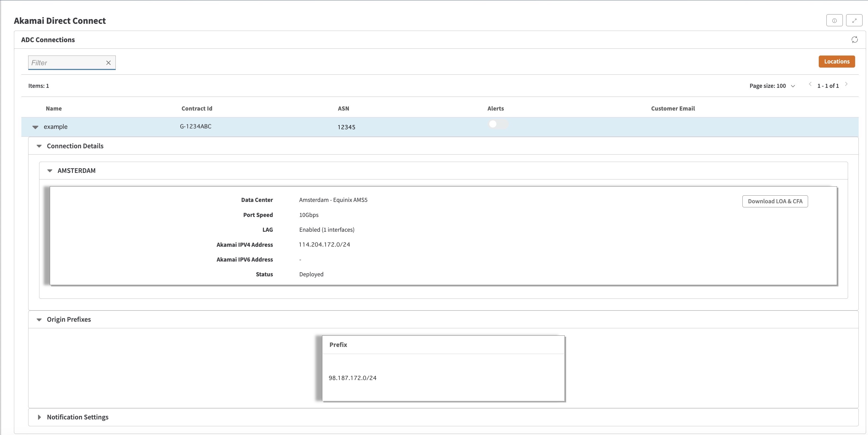Collapse the Connection Details section

click(39, 146)
